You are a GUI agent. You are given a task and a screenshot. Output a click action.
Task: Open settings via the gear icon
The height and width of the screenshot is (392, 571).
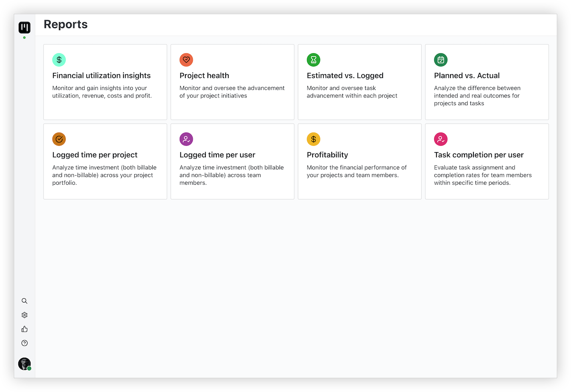[25, 315]
